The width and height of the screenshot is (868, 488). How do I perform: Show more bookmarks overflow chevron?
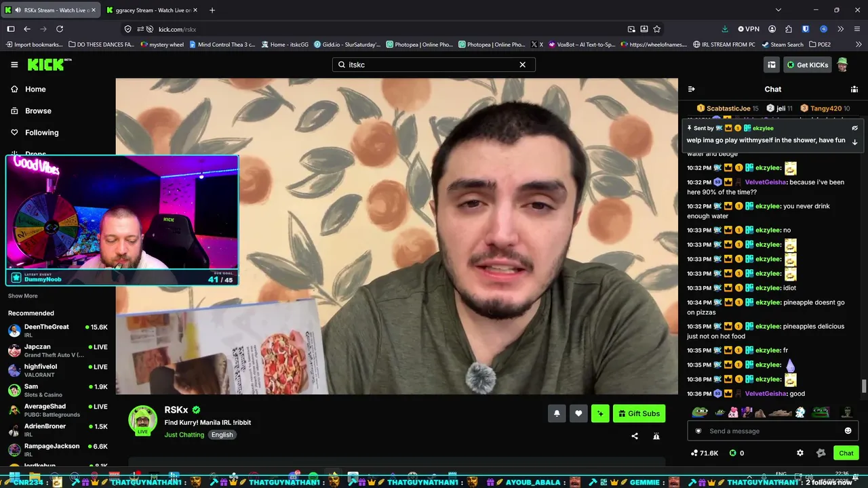click(x=858, y=45)
